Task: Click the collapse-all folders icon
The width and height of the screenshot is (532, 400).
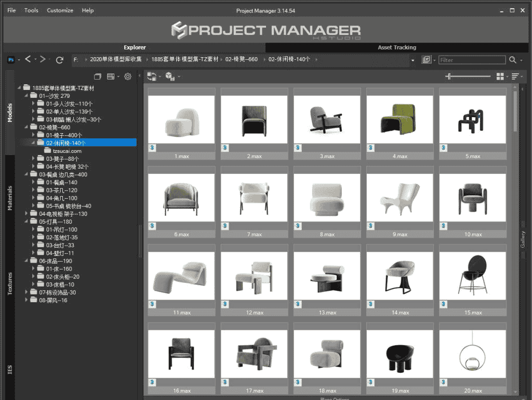Action: pyautogui.click(x=97, y=76)
